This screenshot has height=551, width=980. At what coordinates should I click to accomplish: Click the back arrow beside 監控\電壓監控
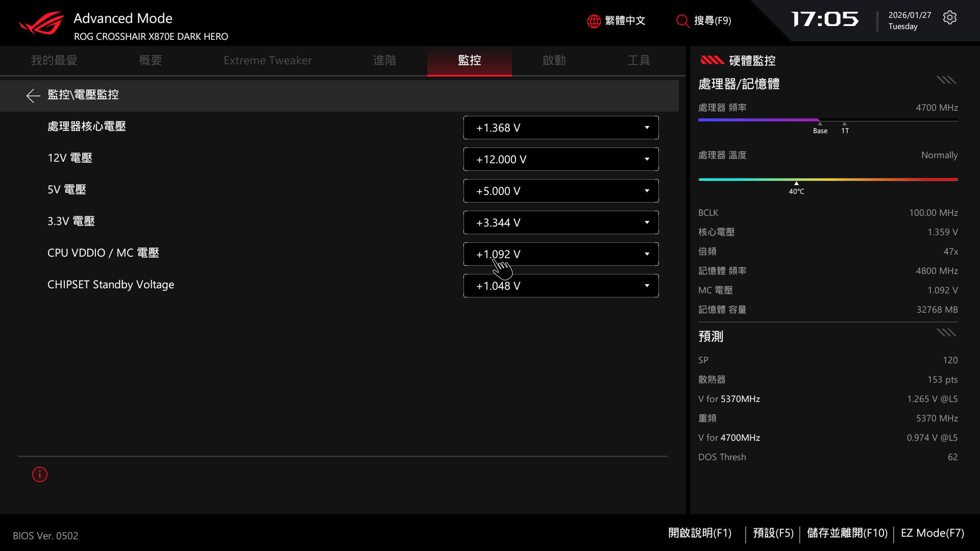(33, 95)
